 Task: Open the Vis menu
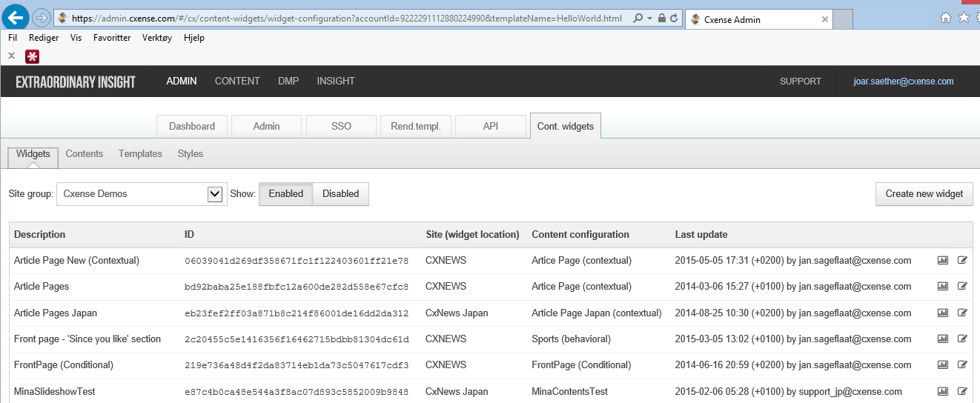click(x=76, y=38)
